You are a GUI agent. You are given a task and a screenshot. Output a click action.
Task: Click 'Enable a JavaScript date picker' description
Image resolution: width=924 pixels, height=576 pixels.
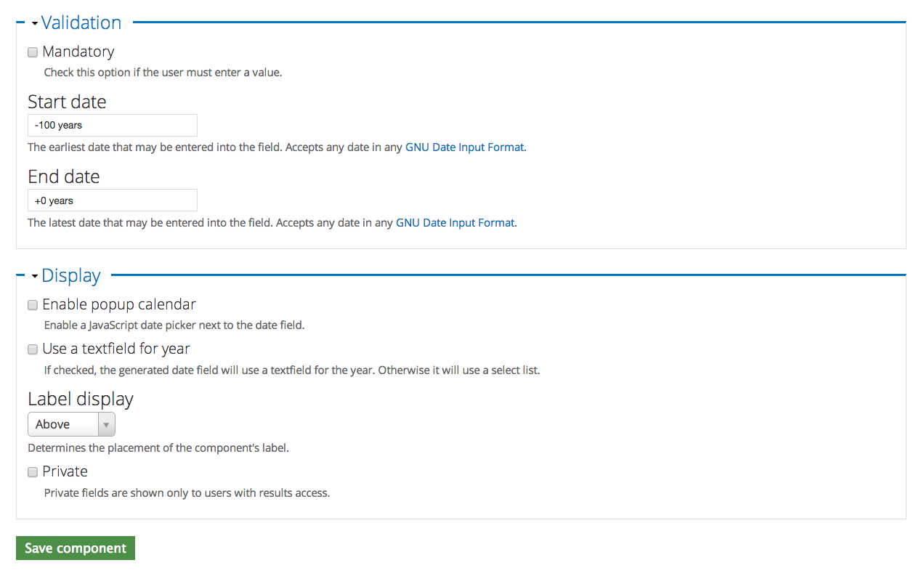click(174, 325)
